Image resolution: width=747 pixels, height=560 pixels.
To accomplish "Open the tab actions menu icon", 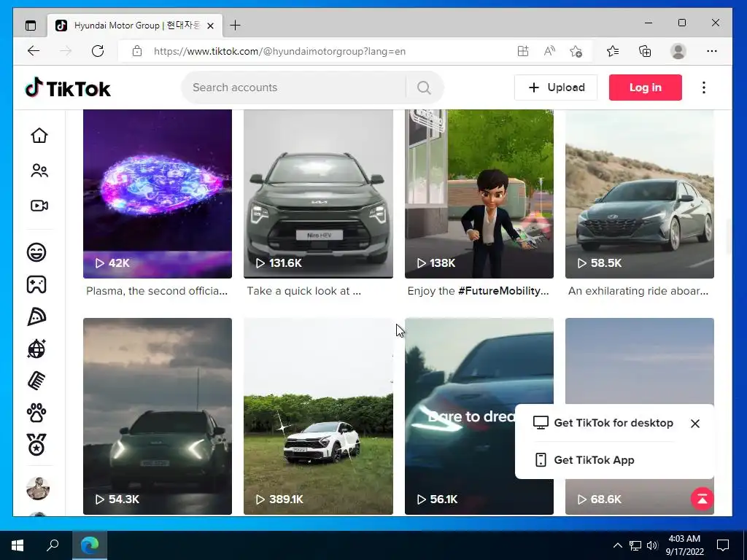I will point(31,26).
